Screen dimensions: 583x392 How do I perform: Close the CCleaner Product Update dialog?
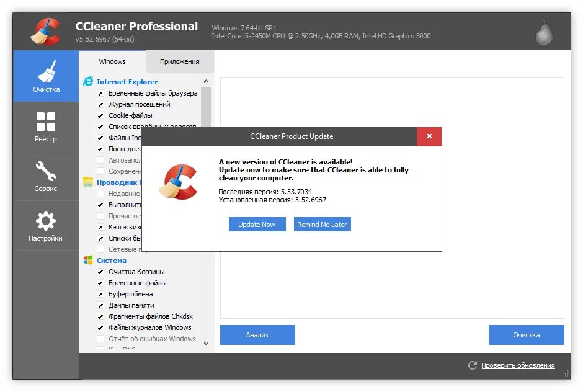pos(429,136)
